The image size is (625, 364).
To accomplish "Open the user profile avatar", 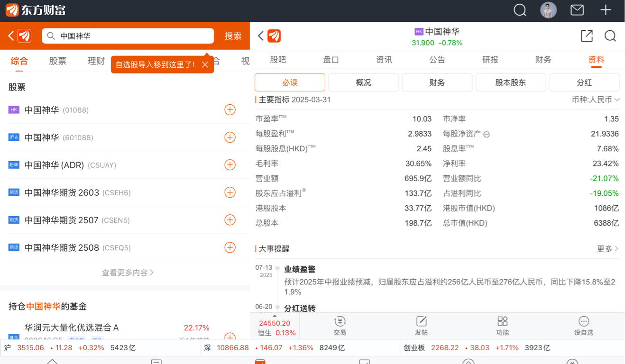I will click(x=549, y=10).
